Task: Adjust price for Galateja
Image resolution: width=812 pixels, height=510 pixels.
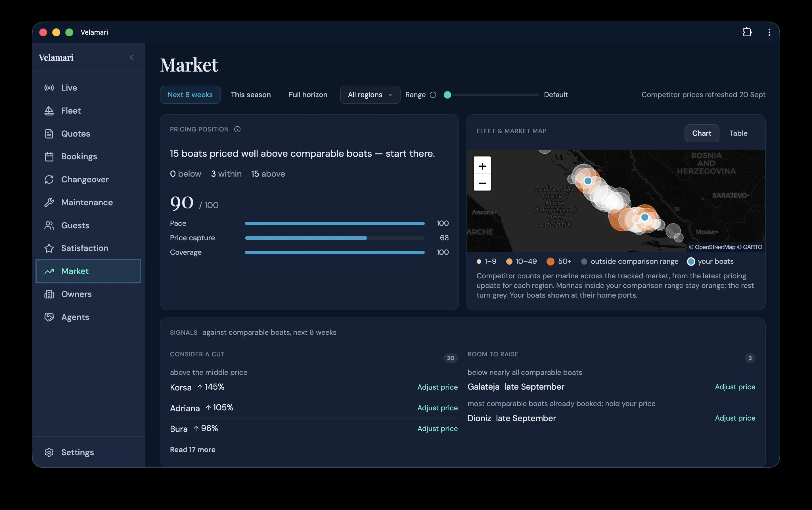Action: pos(735,387)
